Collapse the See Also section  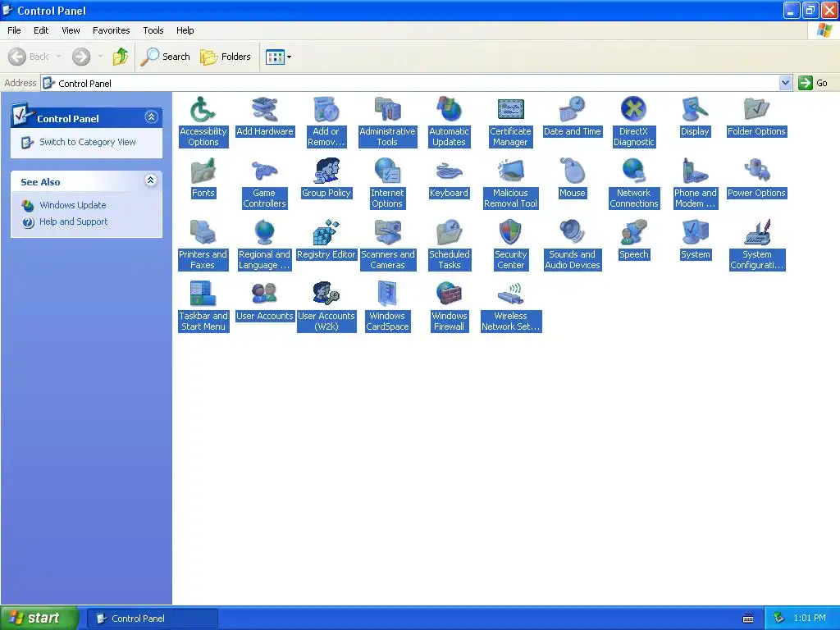pos(151,180)
